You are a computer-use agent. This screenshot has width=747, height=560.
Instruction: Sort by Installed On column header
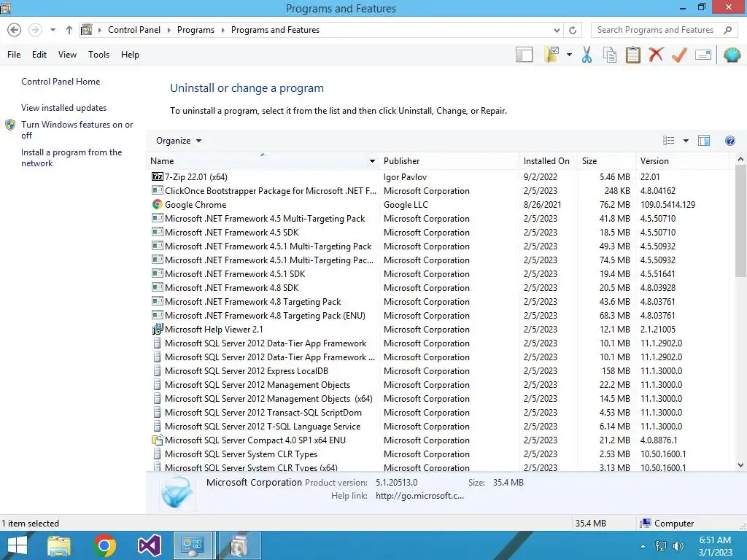tap(546, 161)
